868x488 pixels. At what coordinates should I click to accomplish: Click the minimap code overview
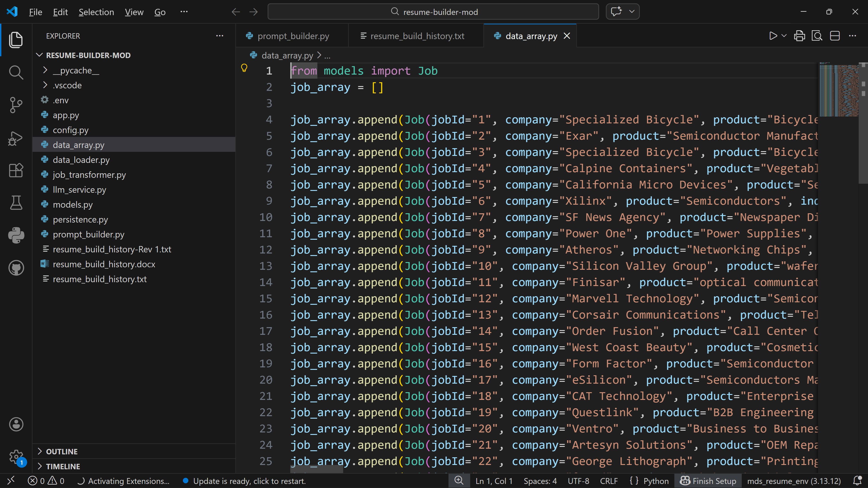point(839,90)
